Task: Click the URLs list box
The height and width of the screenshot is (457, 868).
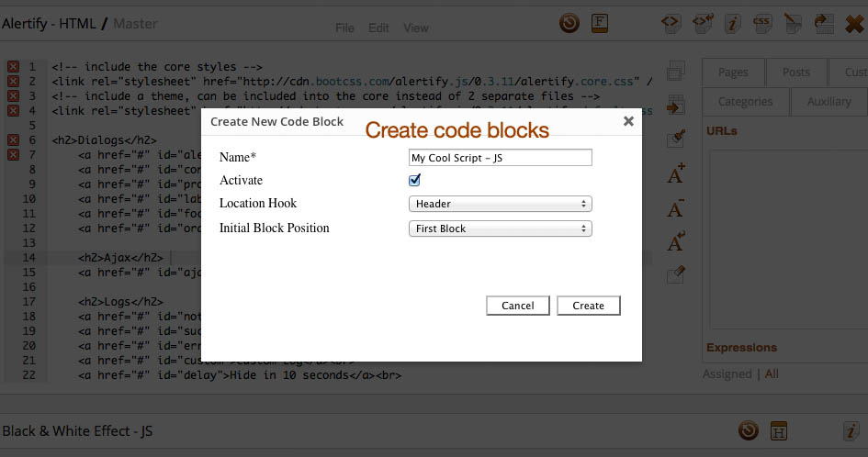Action: 789,239
